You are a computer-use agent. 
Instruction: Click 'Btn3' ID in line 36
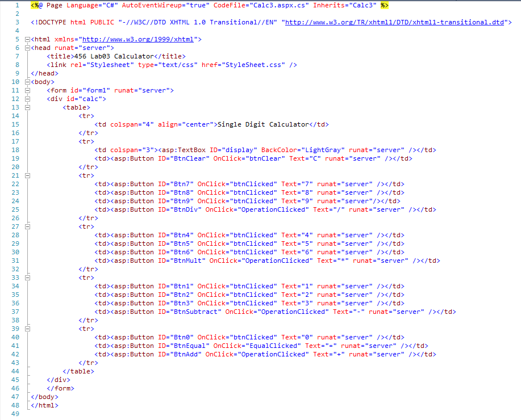182,304
